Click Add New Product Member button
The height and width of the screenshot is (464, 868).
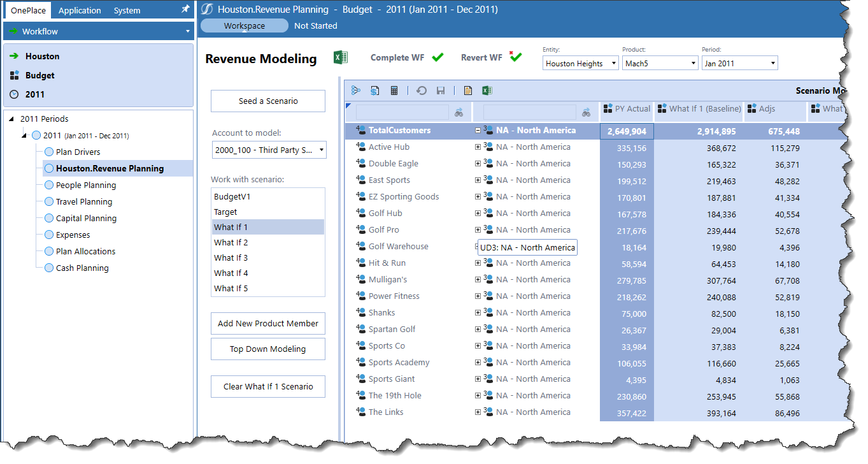click(x=268, y=323)
